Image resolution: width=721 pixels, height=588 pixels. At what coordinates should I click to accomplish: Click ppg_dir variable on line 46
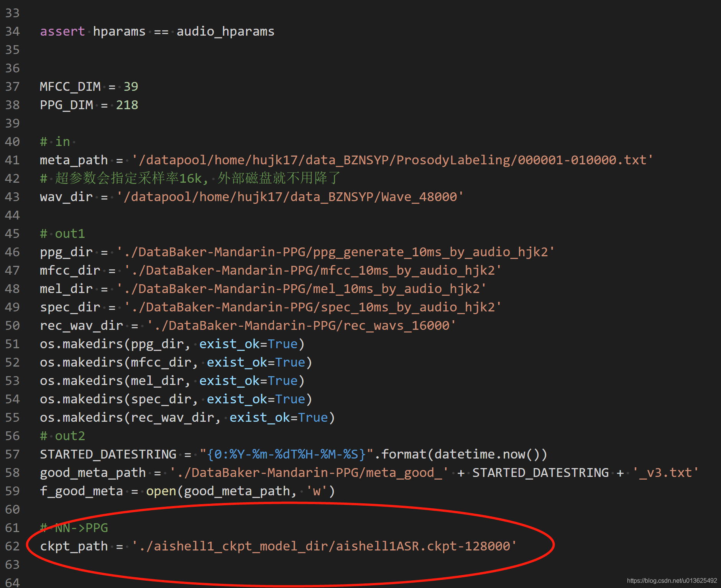pos(66,252)
